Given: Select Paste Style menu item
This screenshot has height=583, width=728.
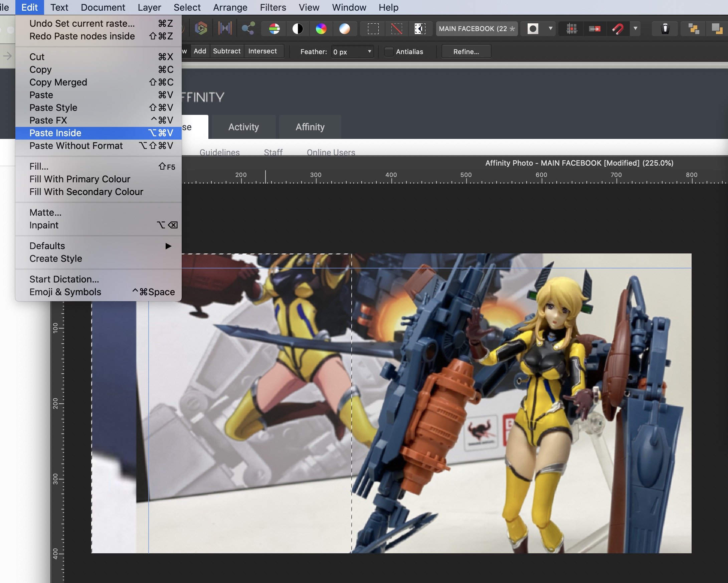Looking at the screenshot, I should (99, 108).
